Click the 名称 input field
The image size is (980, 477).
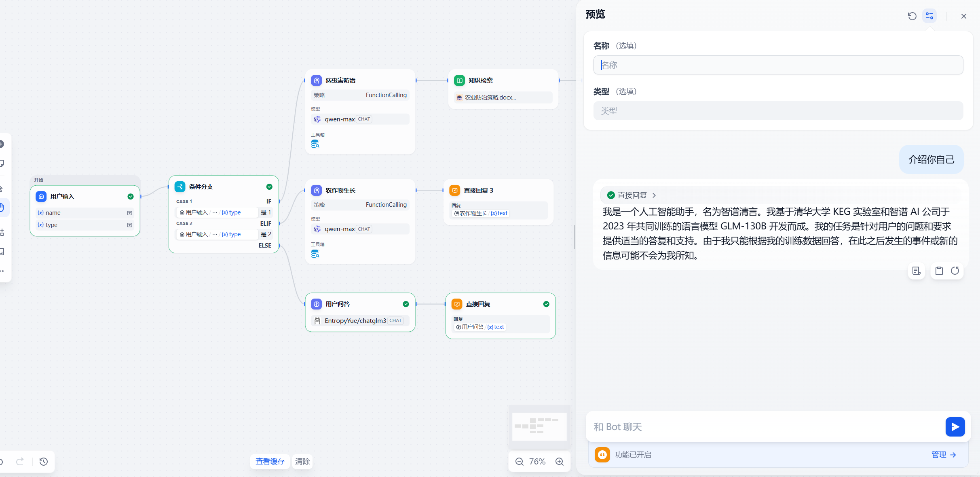pyautogui.click(x=778, y=65)
